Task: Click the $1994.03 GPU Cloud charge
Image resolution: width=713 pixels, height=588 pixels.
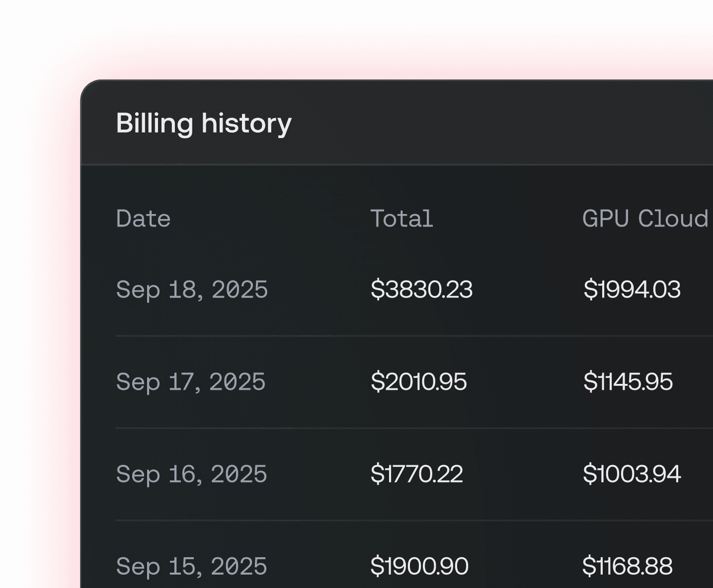Action: pyautogui.click(x=633, y=290)
